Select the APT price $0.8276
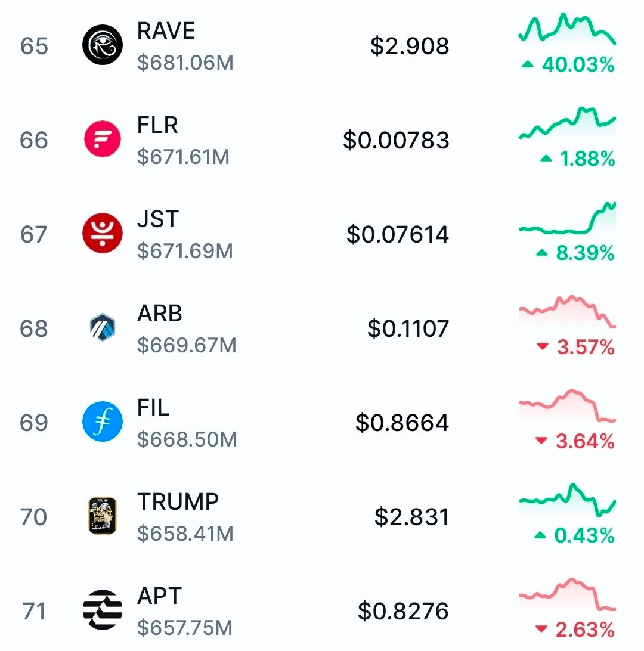 tap(403, 611)
